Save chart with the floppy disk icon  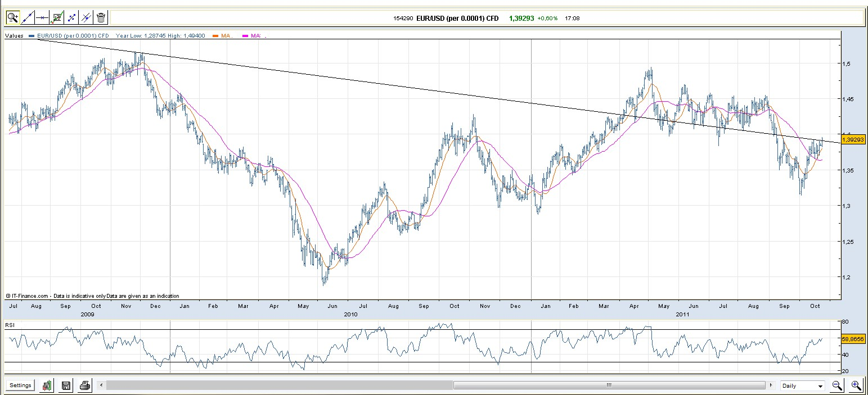[66, 385]
